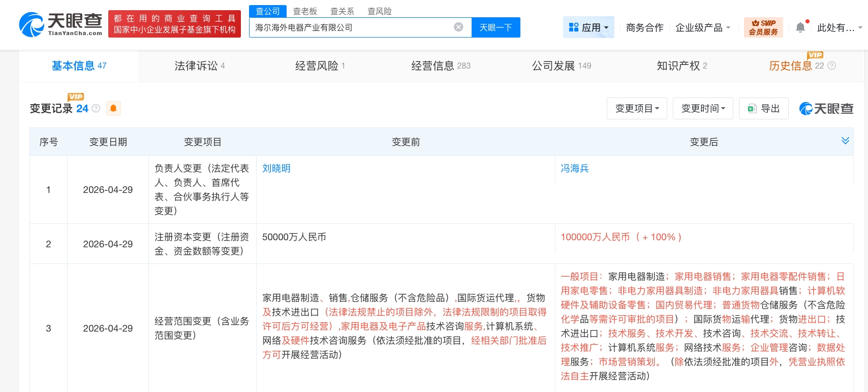Open the user account dropdown
868x392 pixels.
click(x=840, y=27)
